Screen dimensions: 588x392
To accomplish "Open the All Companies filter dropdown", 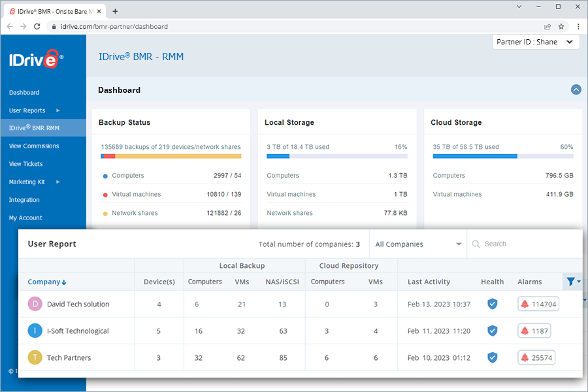I will point(418,244).
